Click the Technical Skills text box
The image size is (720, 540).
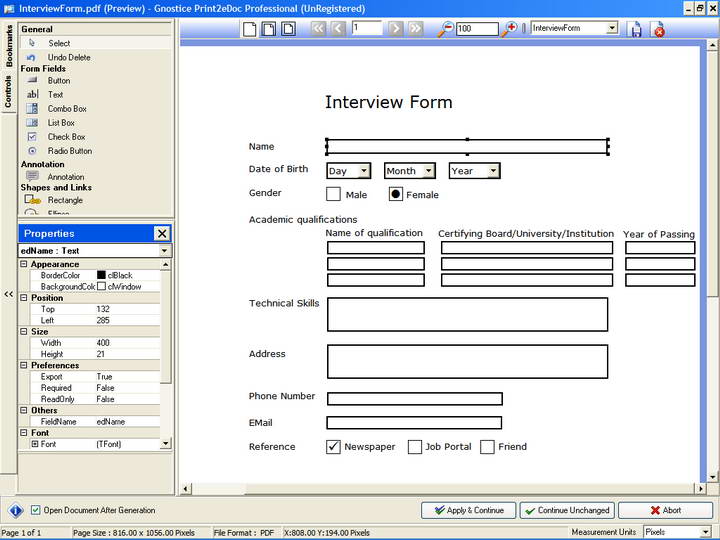click(x=467, y=314)
